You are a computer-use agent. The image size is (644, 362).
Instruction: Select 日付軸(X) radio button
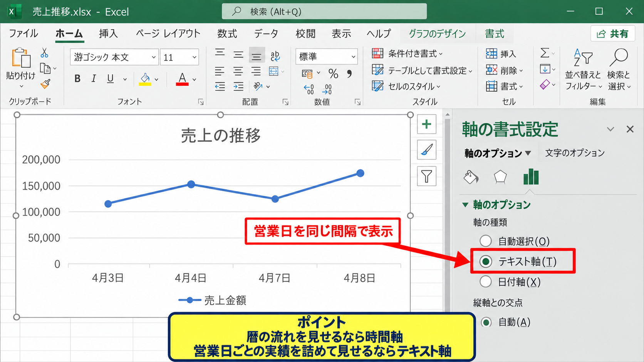point(486,282)
